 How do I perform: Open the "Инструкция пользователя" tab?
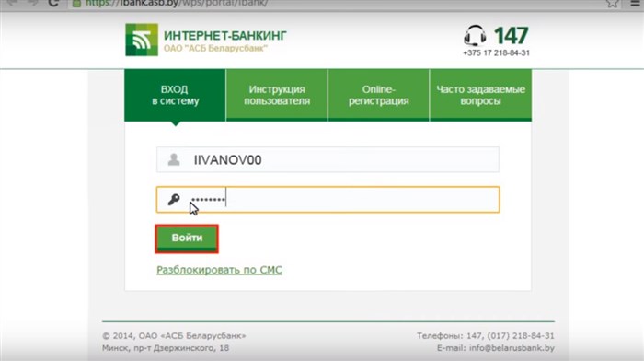[x=277, y=95]
